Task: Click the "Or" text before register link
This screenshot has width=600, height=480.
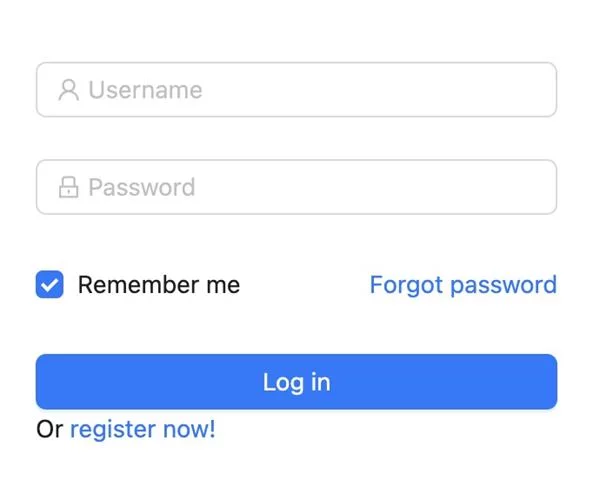Action: [49, 430]
